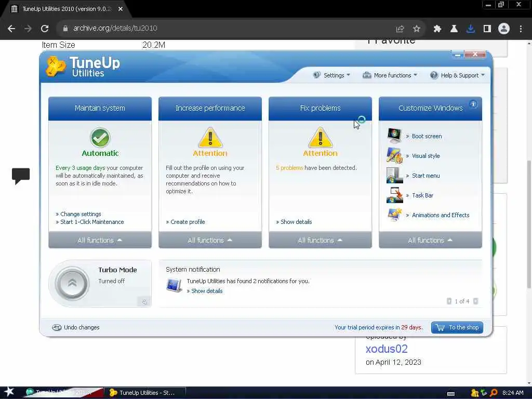The width and height of the screenshot is (532, 399).
Task: Open the Help & Support dropdown
Action: (457, 75)
